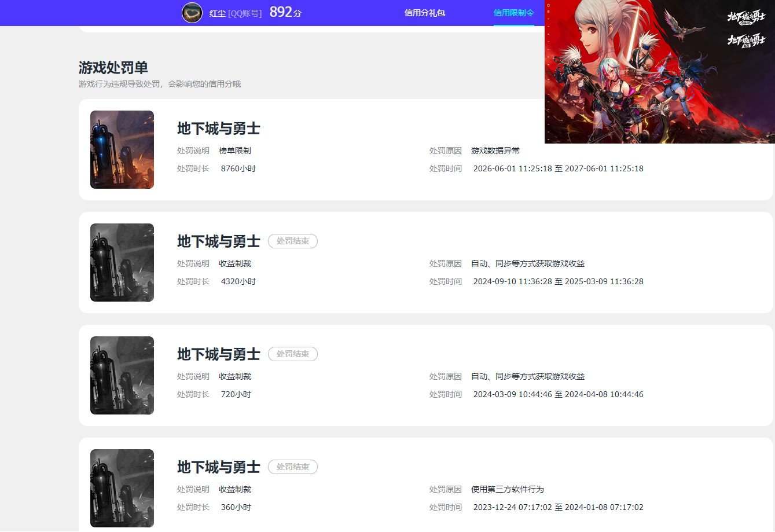Click 地下城与勇士 title in 榜单限制 card
775x532 pixels.
(219, 129)
